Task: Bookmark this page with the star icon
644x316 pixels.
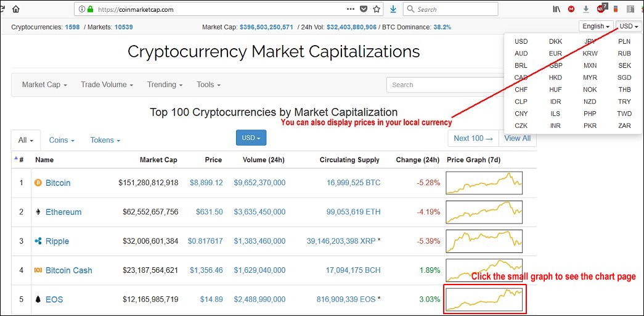Action: (376, 9)
